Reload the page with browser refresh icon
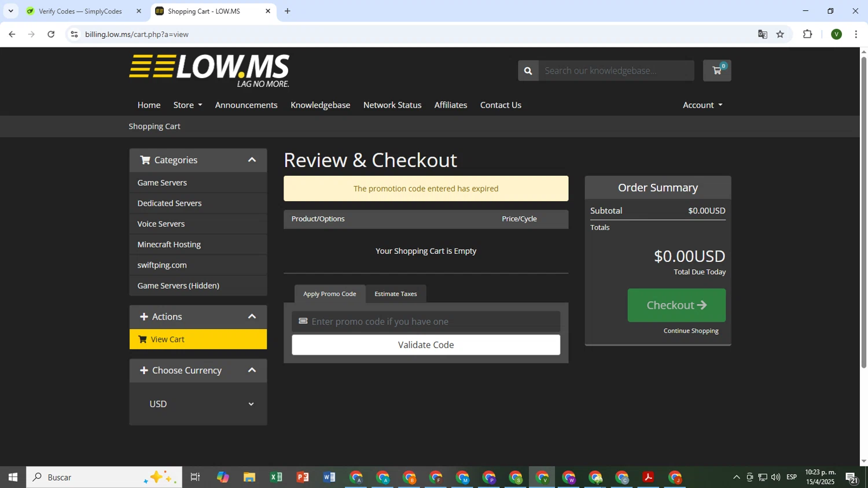Screen dimensions: 868x488 [x=51, y=34]
